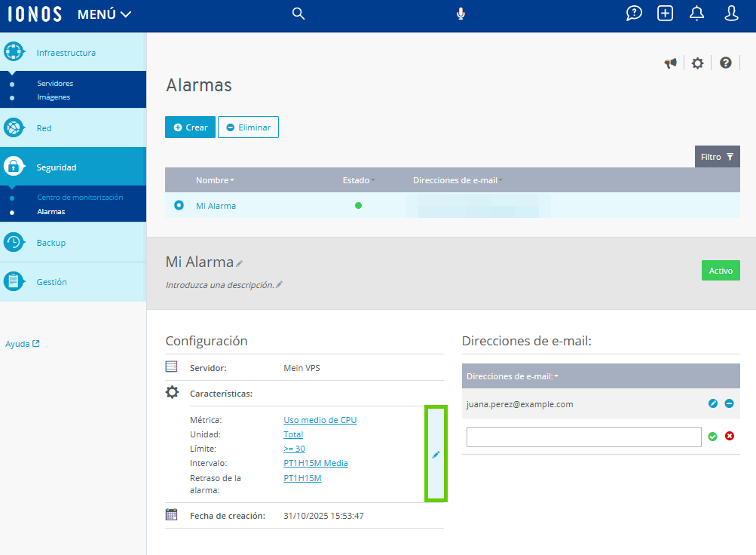Activate the voice search microphone icon
The image size is (756, 555).
461,13
